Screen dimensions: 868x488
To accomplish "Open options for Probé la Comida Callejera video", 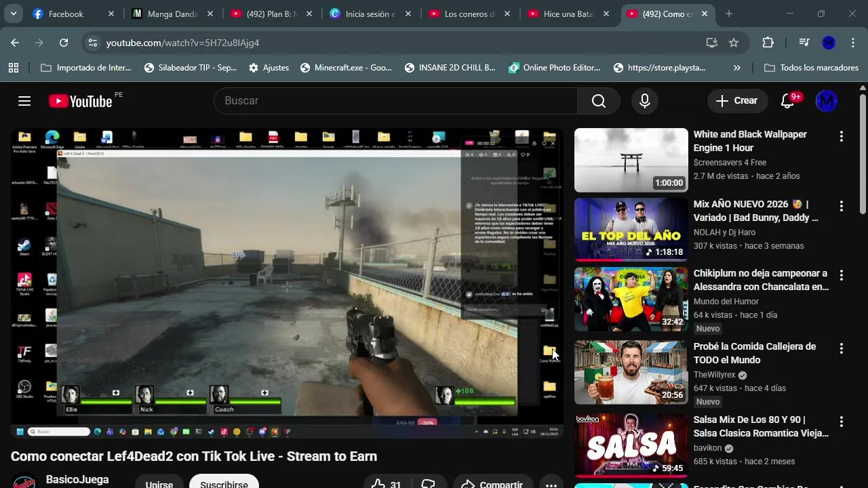I will (x=842, y=348).
